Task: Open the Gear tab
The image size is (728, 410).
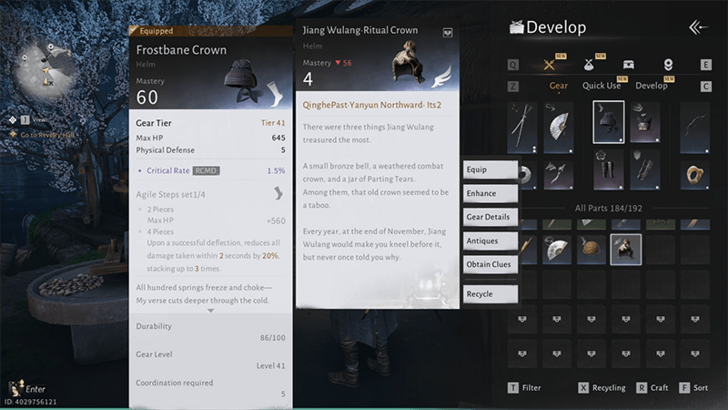Action: pos(559,86)
